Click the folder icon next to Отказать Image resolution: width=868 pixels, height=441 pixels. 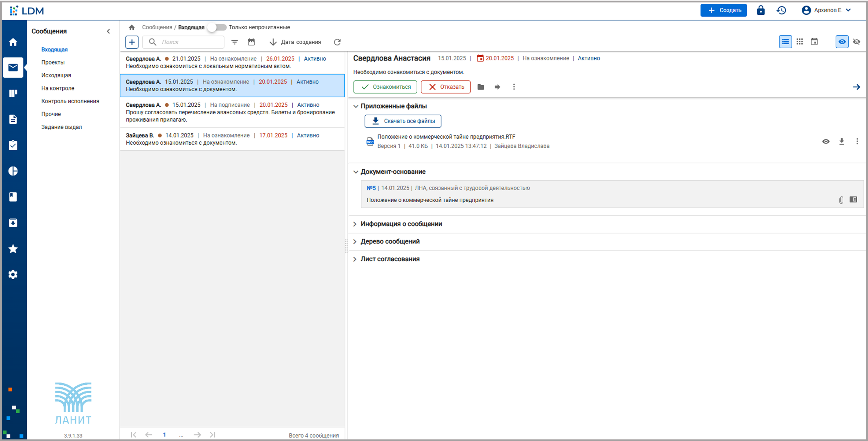point(481,87)
